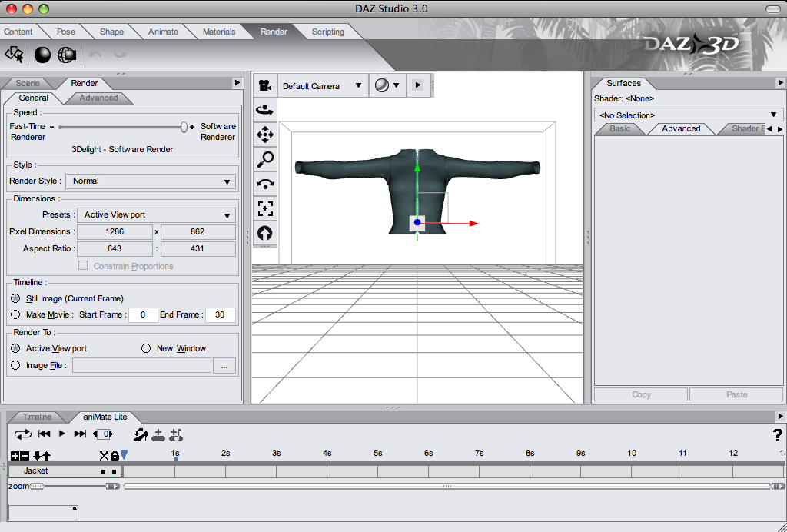Switch to the Pose tab

[x=66, y=32]
